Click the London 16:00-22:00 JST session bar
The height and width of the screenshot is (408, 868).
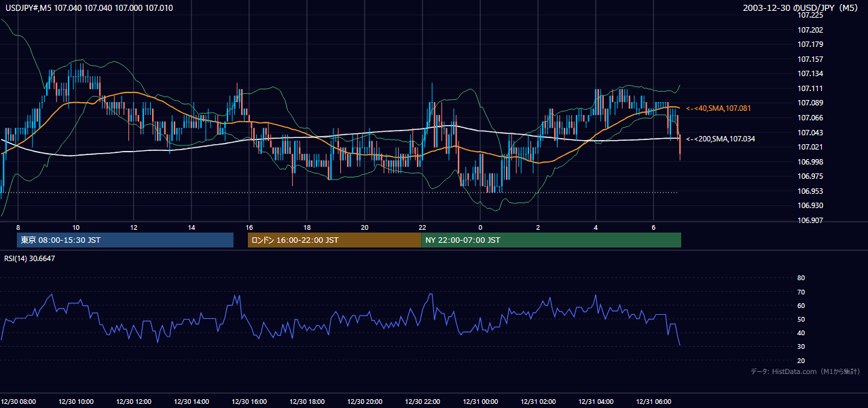tap(334, 240)
